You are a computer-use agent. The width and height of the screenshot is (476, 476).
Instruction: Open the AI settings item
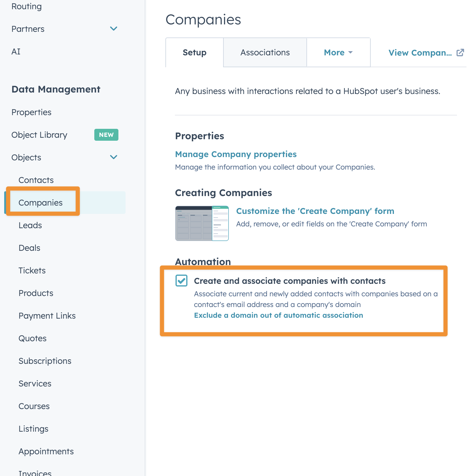click(x=16, y=51)
